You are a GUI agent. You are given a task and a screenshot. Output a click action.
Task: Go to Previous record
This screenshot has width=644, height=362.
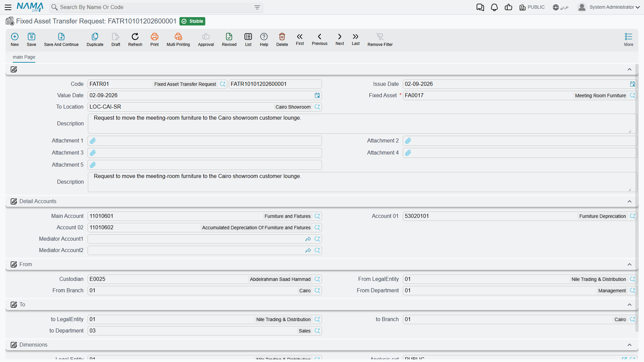(x=320, y=39)
